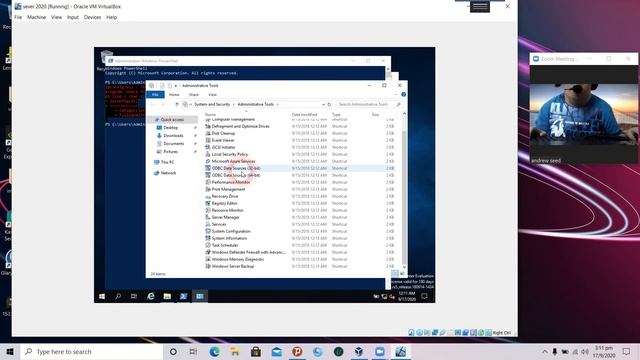Open guest VM Task View icon
Screen dimensions: 640x360
[x=134, y=296]
